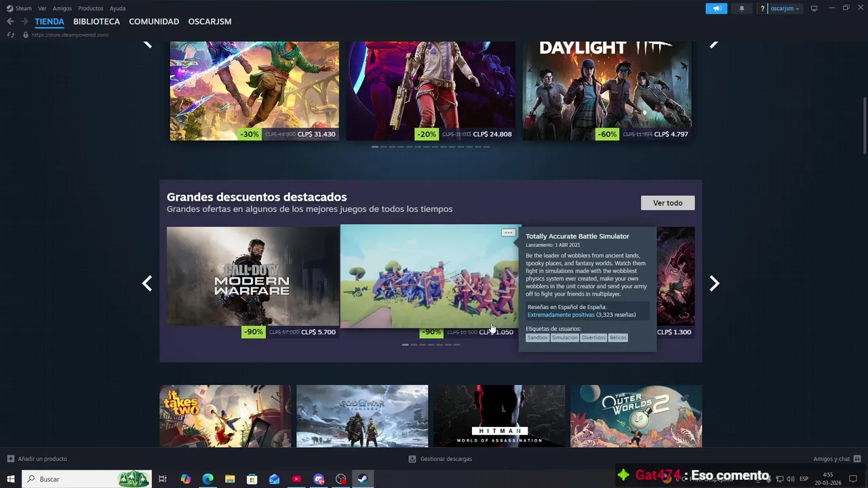Click the Divertidos user tag
Viewport: 868px width, 488px height.
pyautogui.click(x=593, y=338)
